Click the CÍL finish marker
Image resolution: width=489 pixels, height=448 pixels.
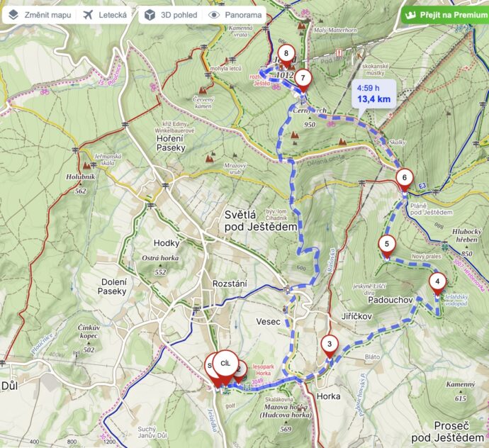225,364
